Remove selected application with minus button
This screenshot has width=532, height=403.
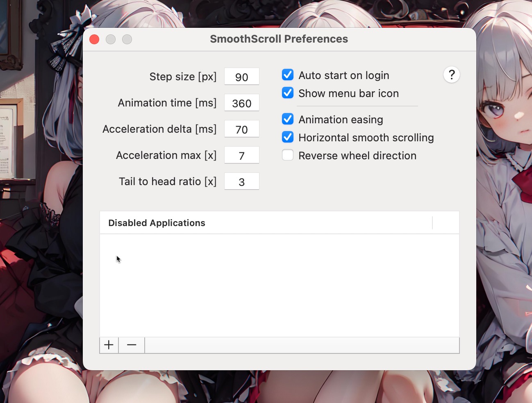(x=132, y=345)
